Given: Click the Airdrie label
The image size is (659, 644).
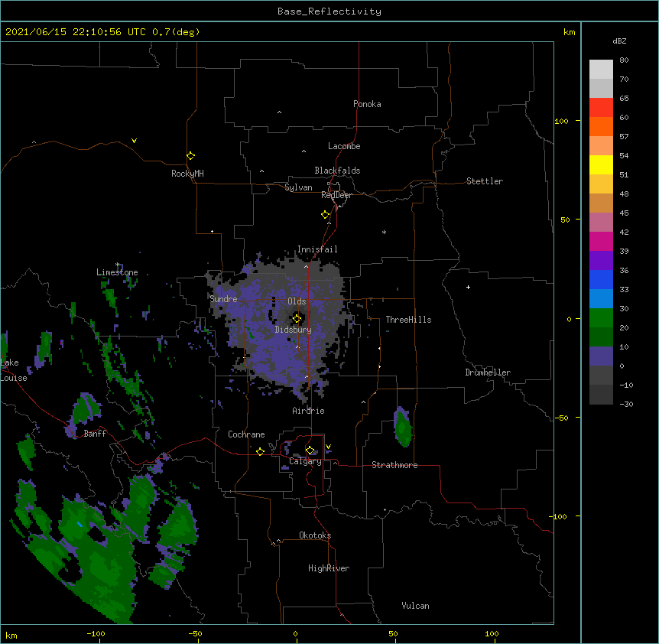Looking at the screenshot, I should tap(309, 411).
